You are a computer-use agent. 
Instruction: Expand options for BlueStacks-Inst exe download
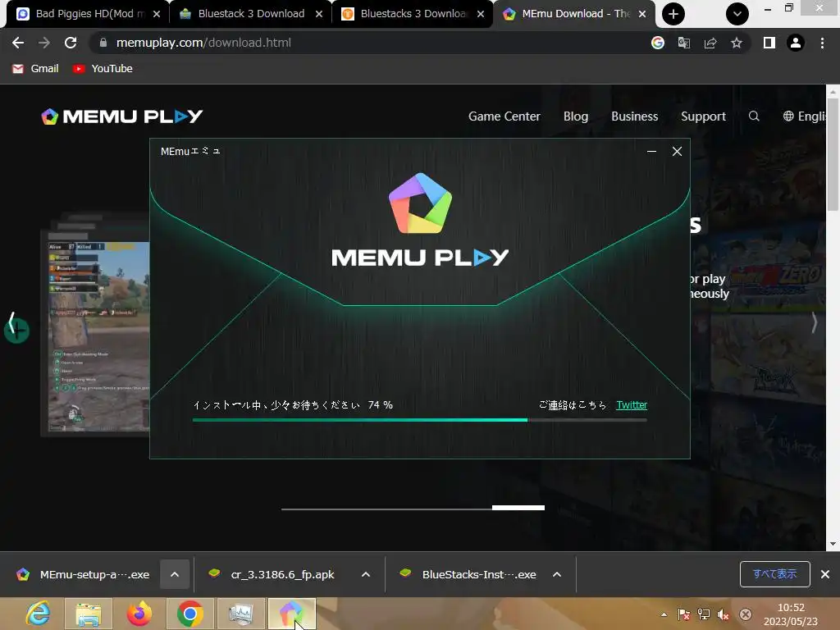[x=557, y=574]
